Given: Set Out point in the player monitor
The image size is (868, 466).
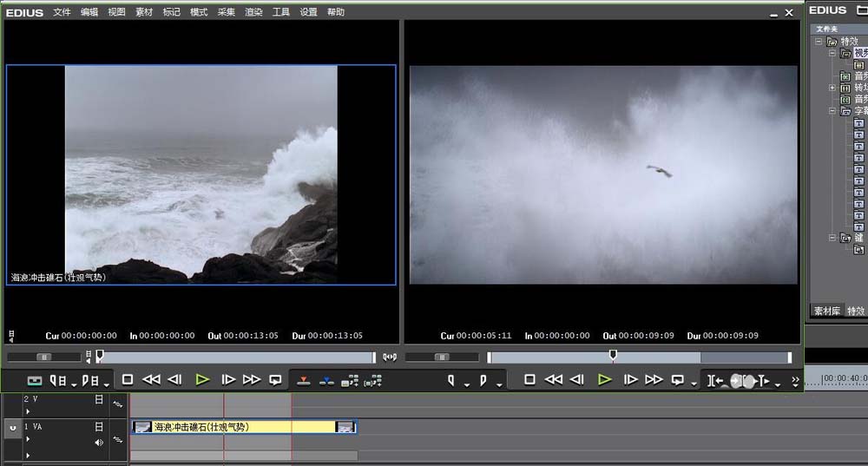Looking at the screenshot, I should coord(90,381).
